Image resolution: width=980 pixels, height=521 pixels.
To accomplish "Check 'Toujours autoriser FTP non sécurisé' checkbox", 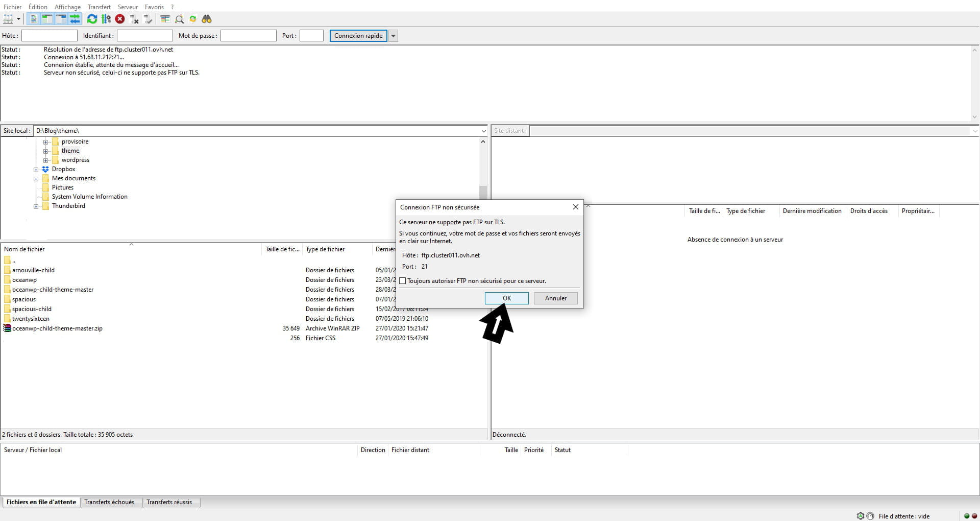I will coord(403,281).
